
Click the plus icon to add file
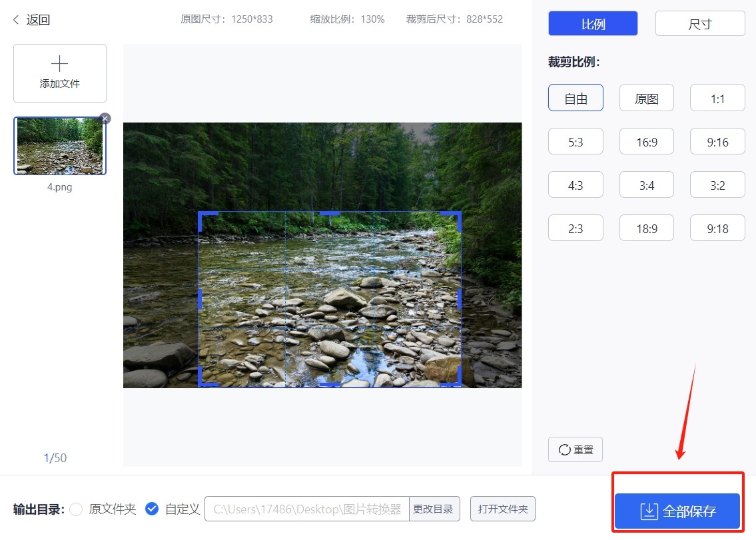[60, 65]
